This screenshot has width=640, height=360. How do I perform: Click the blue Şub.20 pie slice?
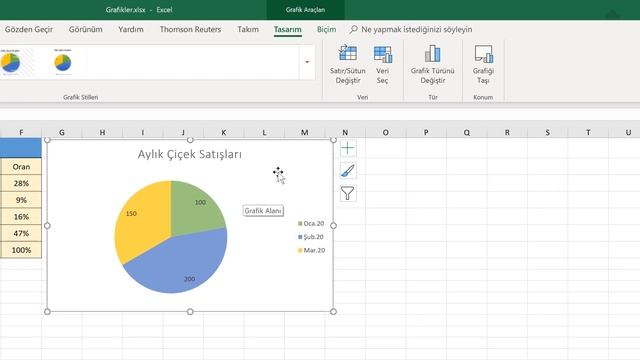click(x=180, y=261)
